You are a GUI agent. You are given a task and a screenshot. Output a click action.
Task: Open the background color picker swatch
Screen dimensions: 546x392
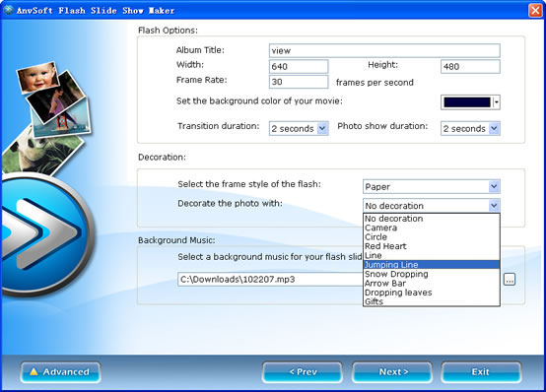(467, 102)
